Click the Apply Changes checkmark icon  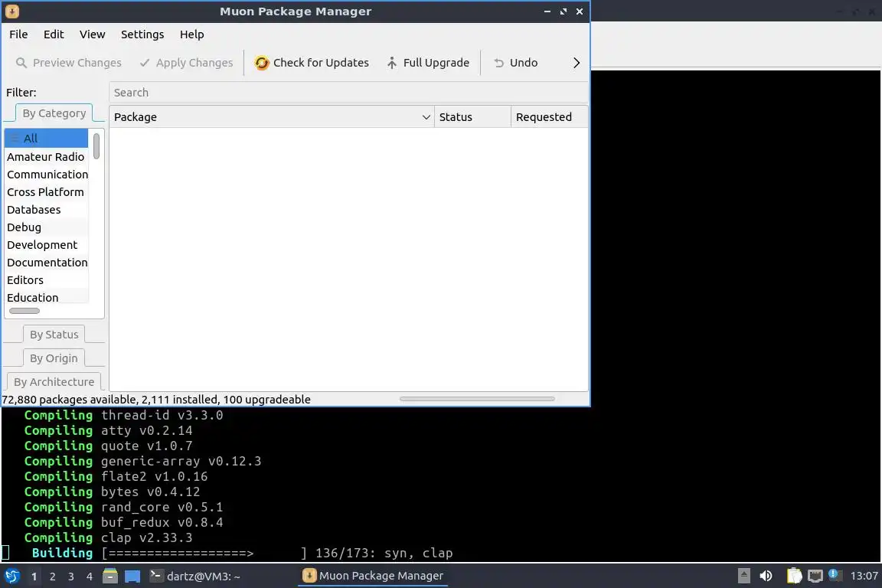[x=145, y=63]
